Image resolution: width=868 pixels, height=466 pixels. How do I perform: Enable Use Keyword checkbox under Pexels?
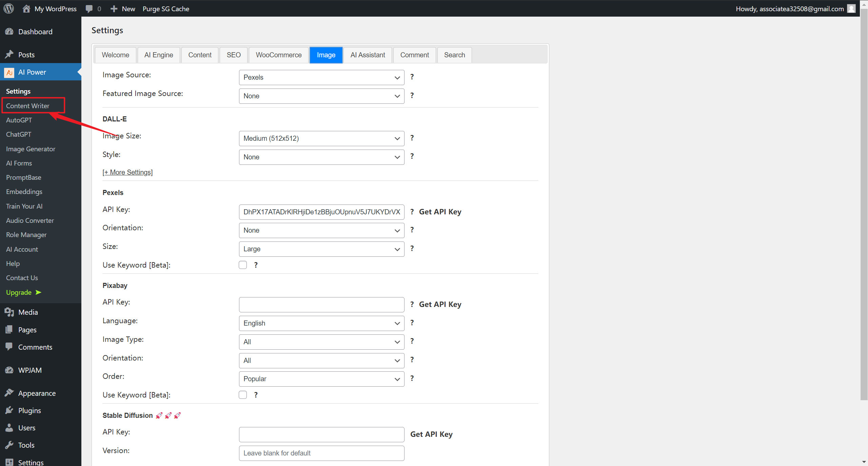(243, 265)
